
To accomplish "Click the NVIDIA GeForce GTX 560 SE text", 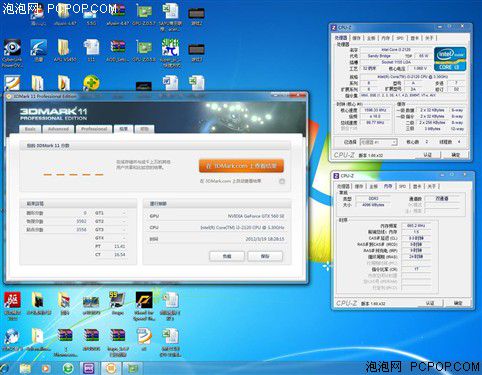I will (256, 216).
